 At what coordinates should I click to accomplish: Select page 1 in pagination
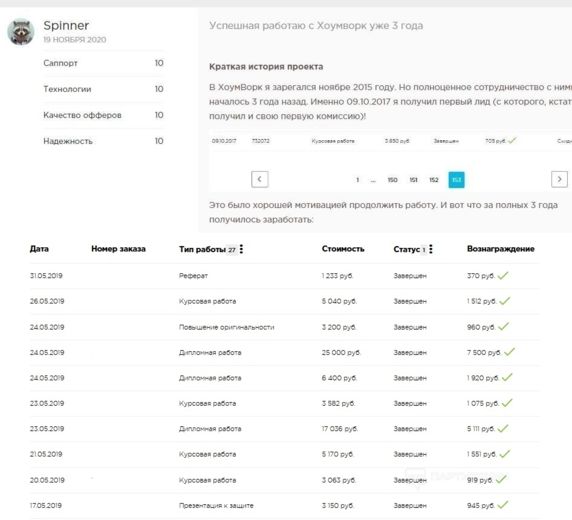tap(358, 180)
